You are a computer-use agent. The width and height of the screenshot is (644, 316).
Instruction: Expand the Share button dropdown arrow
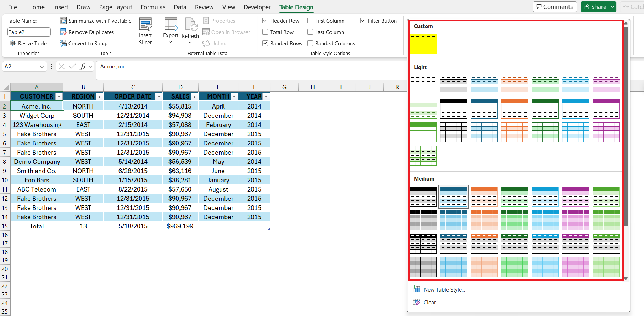[612, 7]
